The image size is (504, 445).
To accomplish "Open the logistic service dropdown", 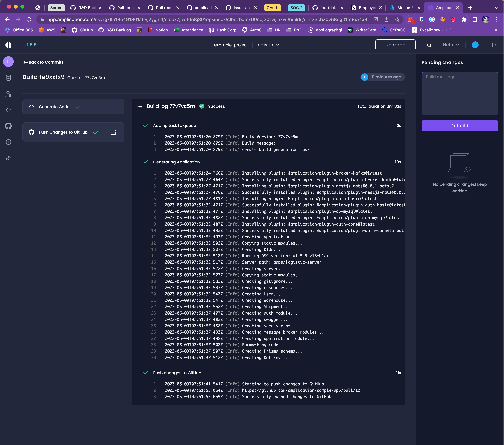I will [x=268, y=45].
